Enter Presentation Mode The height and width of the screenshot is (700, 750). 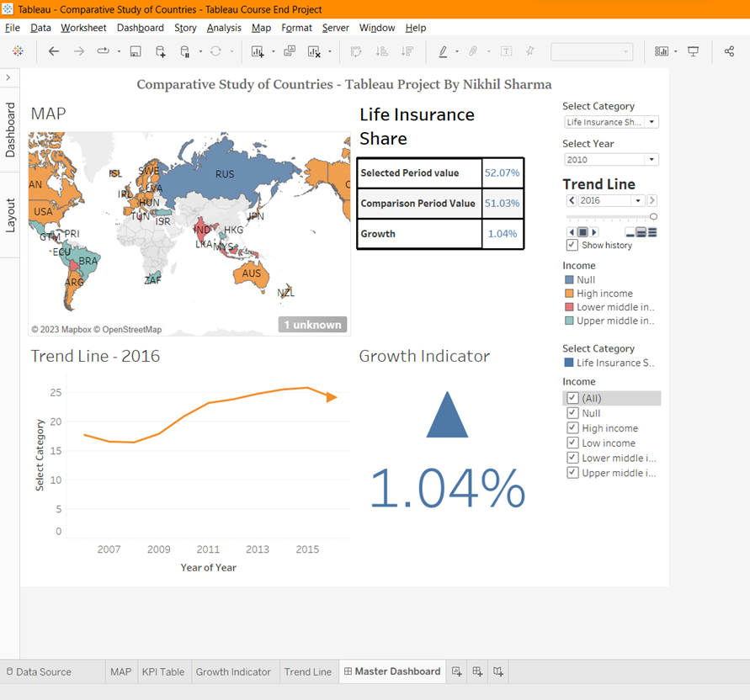pyautogui.click(x=692, y=50)
